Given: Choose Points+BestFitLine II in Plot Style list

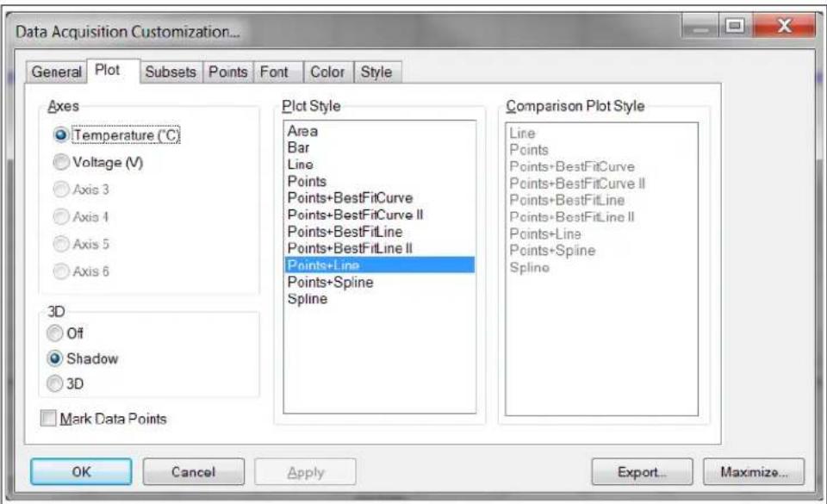Looking at the screenshot, I should [380, 248].
